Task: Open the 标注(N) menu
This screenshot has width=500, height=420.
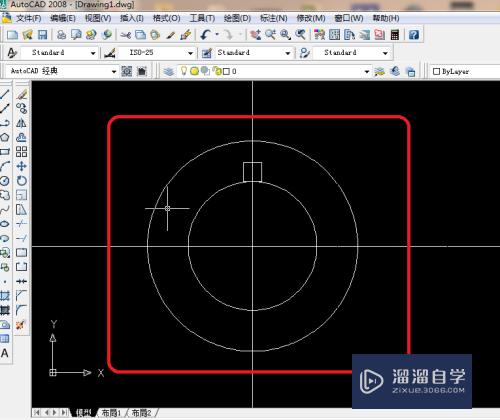Action: (x=274, y=18)
